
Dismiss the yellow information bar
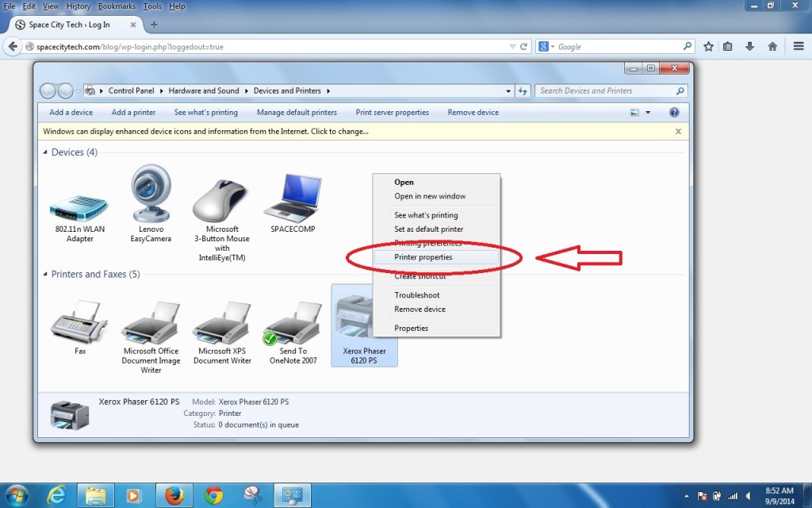coord(678,132)
